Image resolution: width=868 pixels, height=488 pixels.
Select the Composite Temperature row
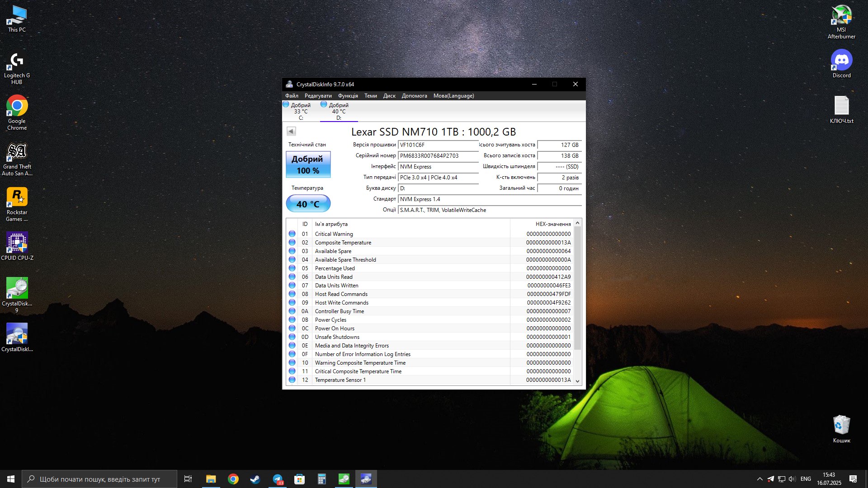tap(429, 243)
